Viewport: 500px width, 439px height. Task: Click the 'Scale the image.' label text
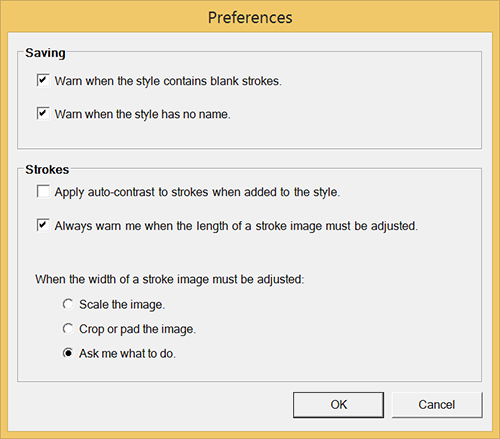point(122,305)
